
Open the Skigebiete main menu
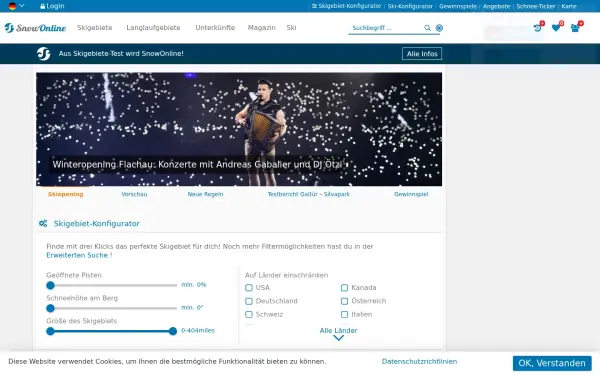95,28
